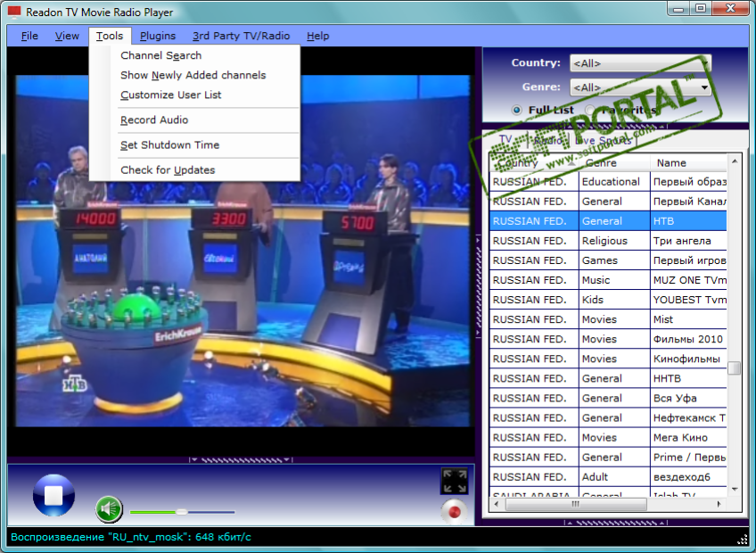Switch video to fullscreen mode
This screenshot has height=553, width=756.
point(455,482)
